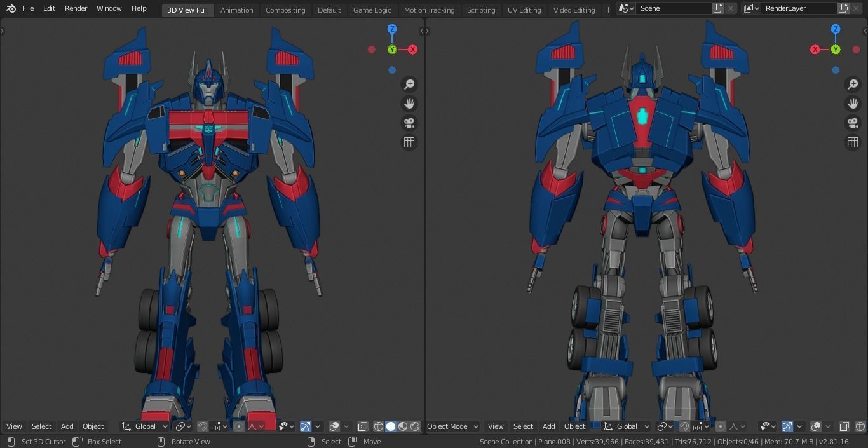This screenshot has height=448, width=868.
Task: Switch to the Game Logic workspace tab
Action: 372,10
